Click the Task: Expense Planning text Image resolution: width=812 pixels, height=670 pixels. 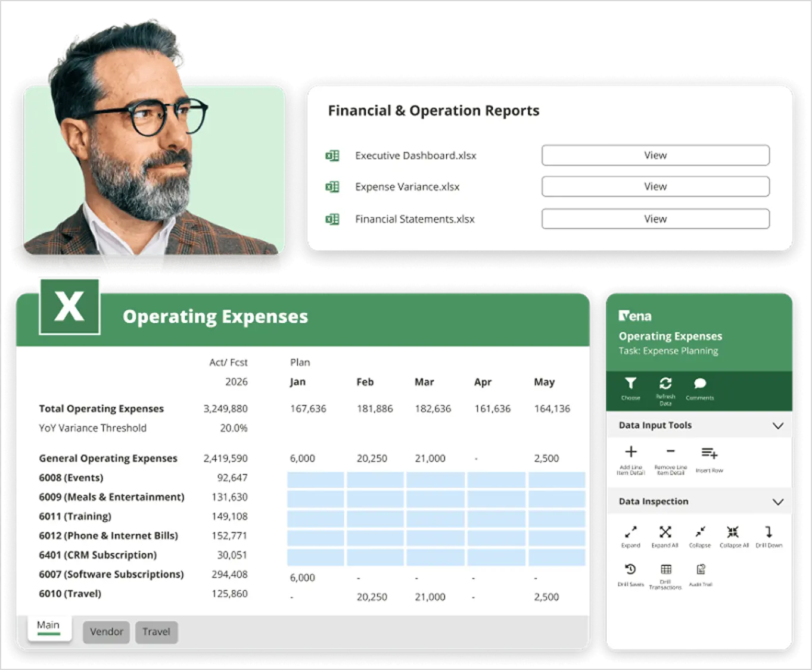pyautogui.click(x=668, y=351)
